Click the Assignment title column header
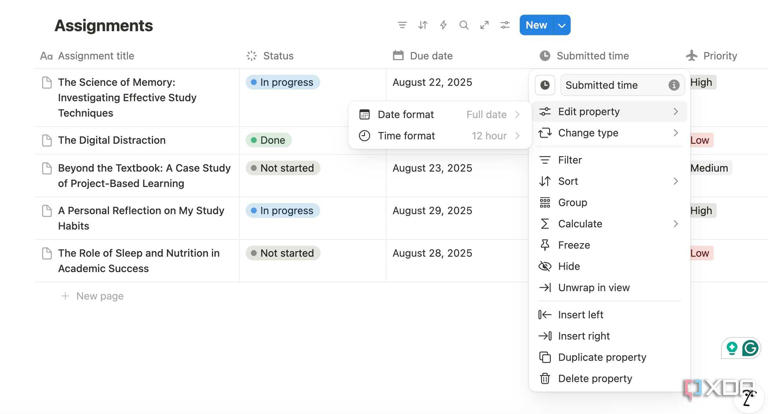The image size is (768, 414). coord(87,56)
